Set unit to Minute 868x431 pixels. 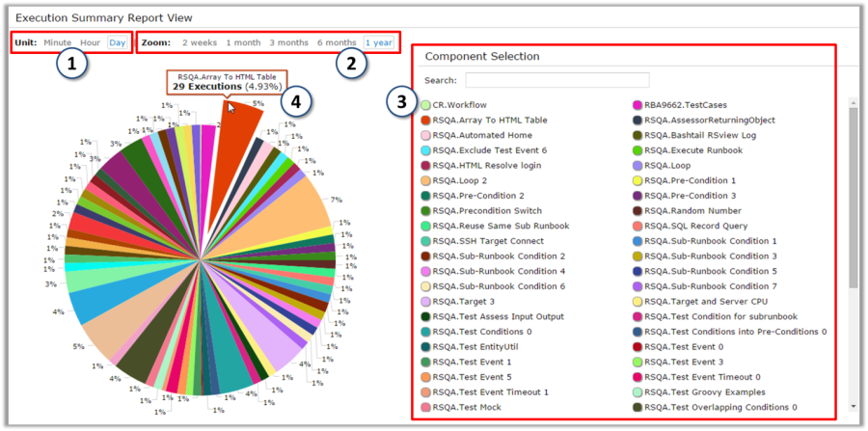click(x=57, y=43)
